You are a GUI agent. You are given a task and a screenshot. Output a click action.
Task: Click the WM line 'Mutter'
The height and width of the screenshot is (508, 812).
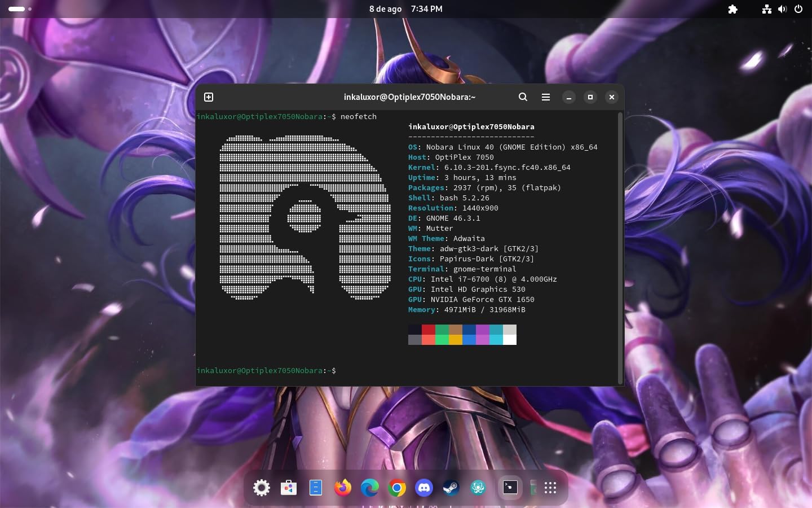tap(431, 228)
